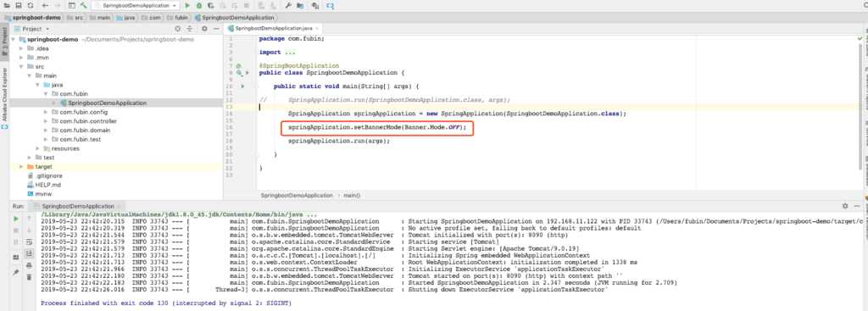Image resolution: width=868 pixels, height=311 pixels.
Task: Hide the Run panel with minus icon
Action: coord(858,206)
